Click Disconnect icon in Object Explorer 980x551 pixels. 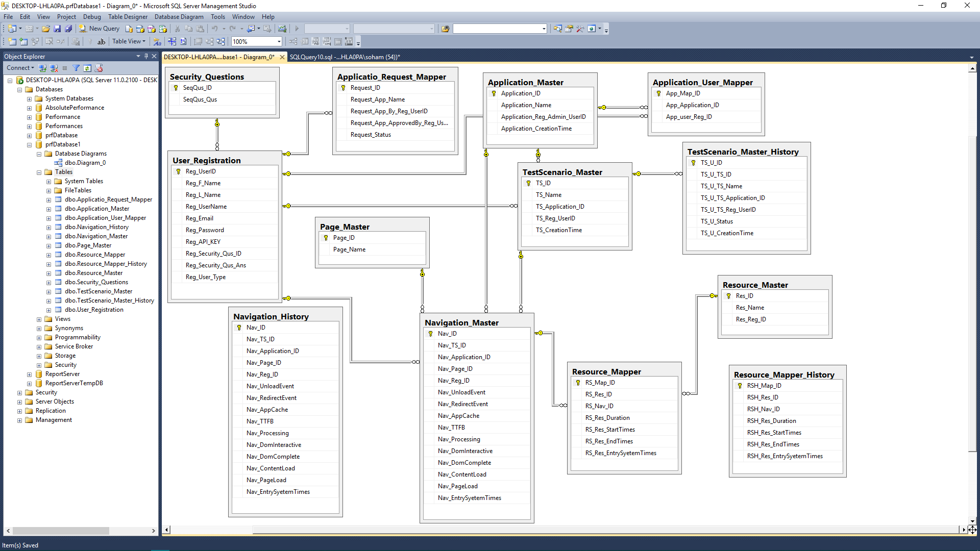(x=54, y=68)
